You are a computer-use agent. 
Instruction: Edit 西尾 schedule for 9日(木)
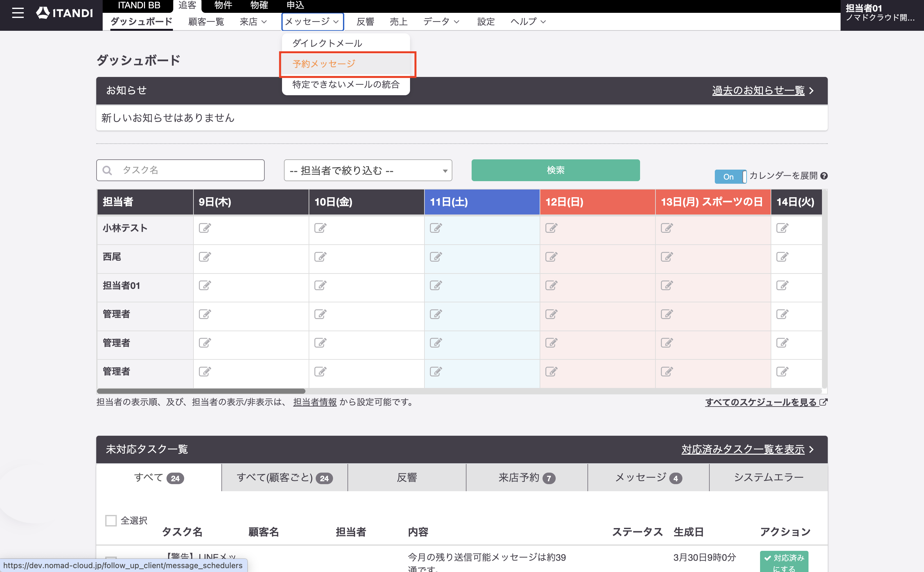tap(205, 257)
